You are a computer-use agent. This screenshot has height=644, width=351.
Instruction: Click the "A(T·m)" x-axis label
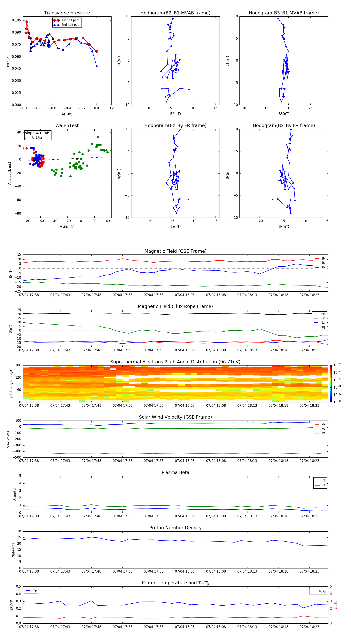tap(67, 114)
